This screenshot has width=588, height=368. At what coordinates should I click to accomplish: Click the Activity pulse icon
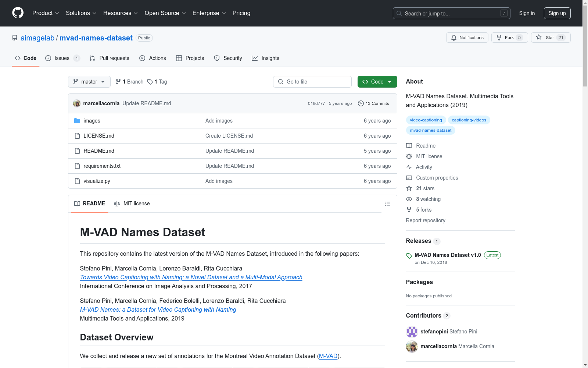pyautogui.click(x=409, y=167)
